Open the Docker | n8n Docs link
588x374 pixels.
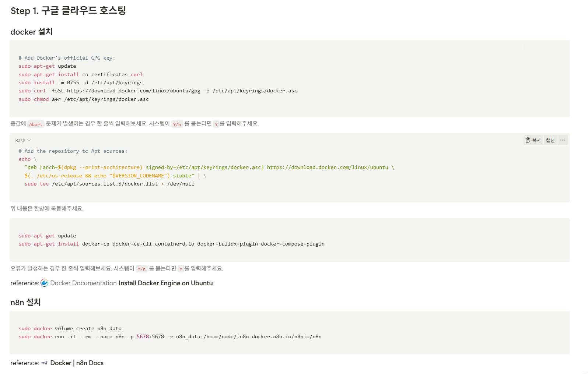click(77, 363)
